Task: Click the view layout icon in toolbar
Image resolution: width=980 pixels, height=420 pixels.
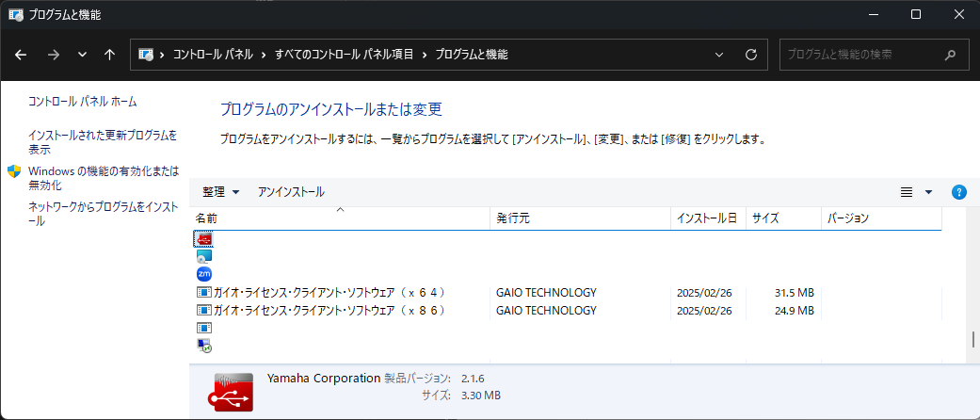Action: point(907,192)
